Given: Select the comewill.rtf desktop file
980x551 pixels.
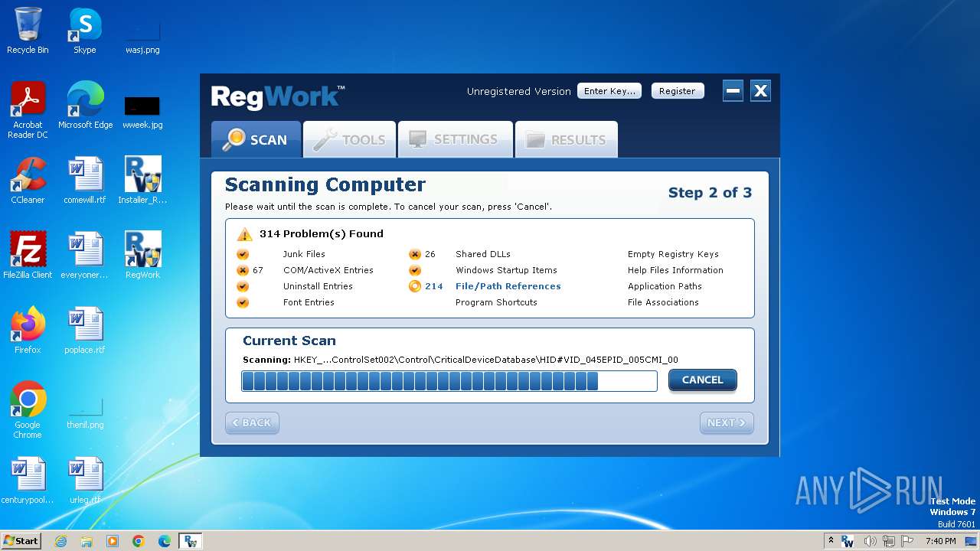Looking at the screenshot, I should pos(85,181).
